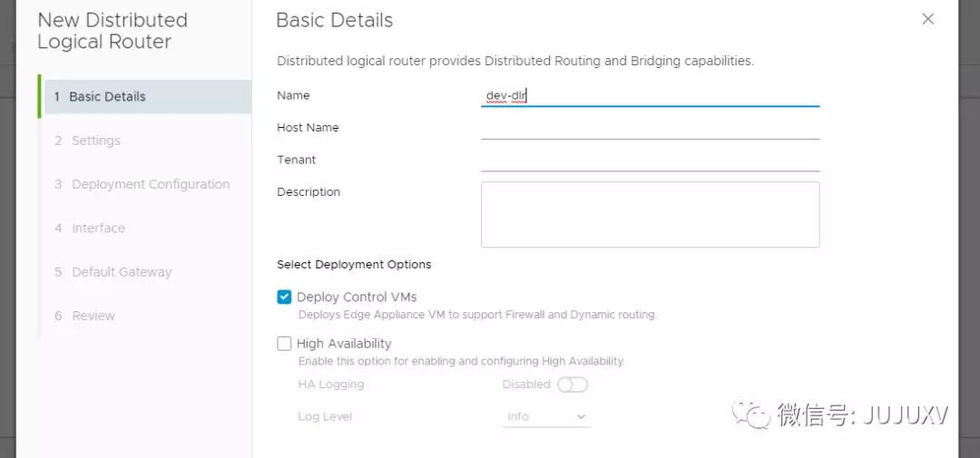Open the Log Level dropdown
This screenshot has height=458, width=980.
click(x=546, y=416)
